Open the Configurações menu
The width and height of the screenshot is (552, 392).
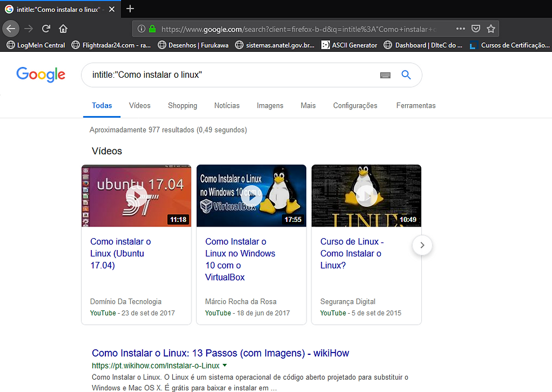point(355,105)
